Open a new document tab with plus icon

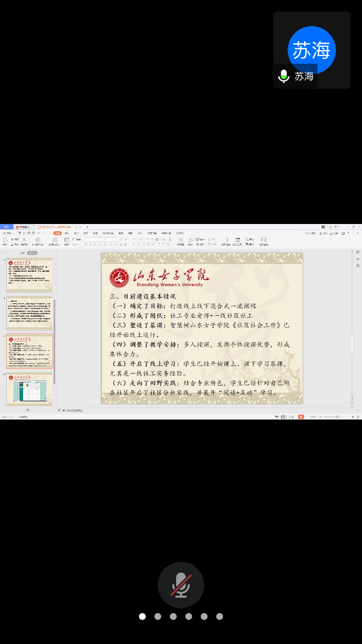(87, 227)
